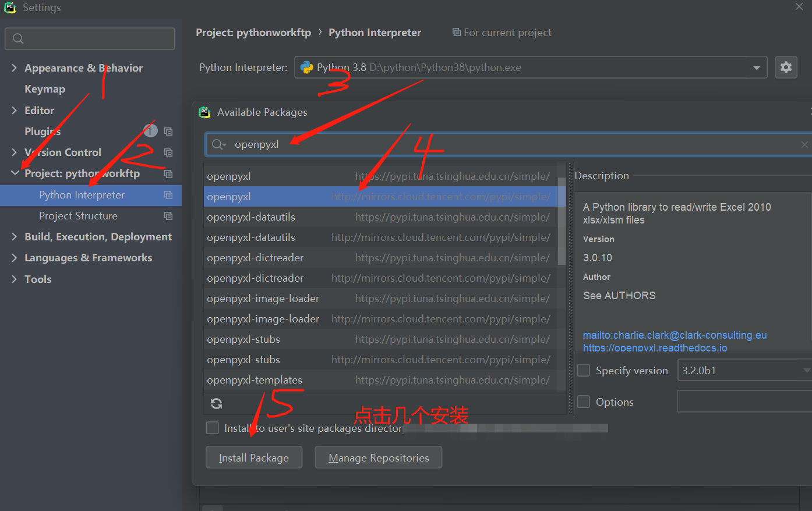This screenshot has width=812, height=511.
Task: Open the version 3.2.0b1 dropdown
Action: [x=807, y=370]
